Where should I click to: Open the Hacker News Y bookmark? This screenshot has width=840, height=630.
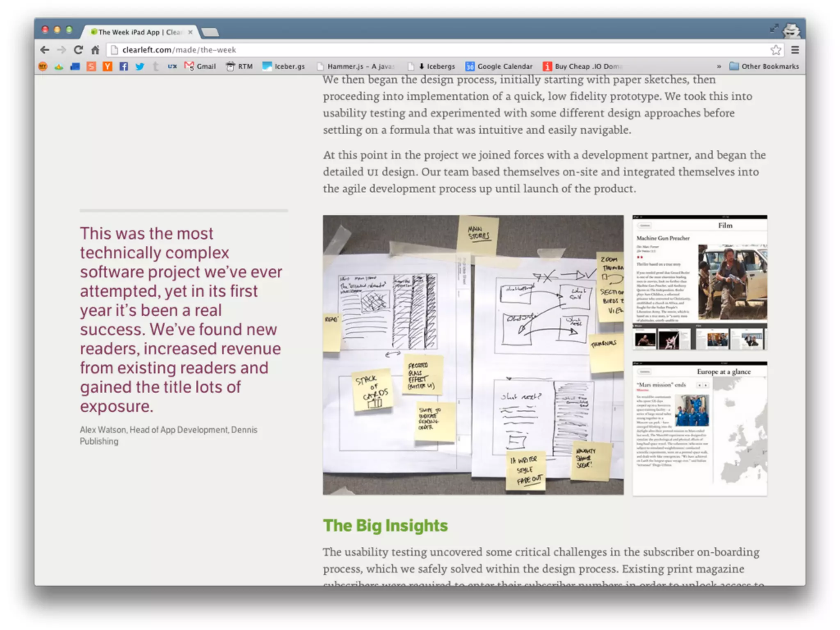(x=107, y=66)
